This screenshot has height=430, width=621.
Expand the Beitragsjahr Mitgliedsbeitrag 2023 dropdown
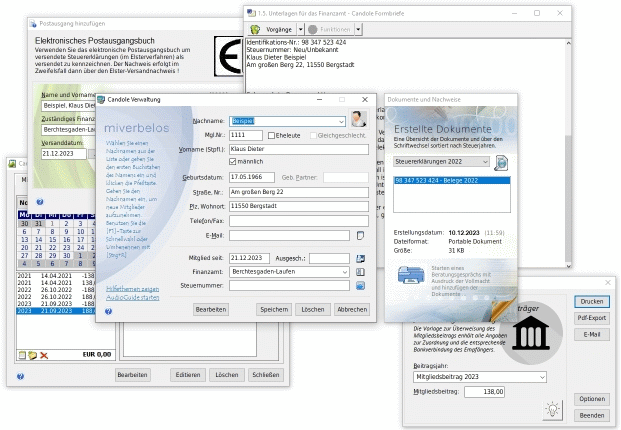point(541,377)
